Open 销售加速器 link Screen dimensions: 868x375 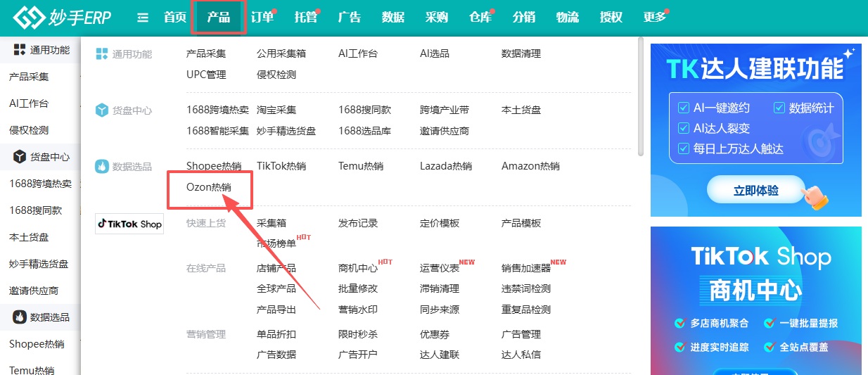coord(526,268)
